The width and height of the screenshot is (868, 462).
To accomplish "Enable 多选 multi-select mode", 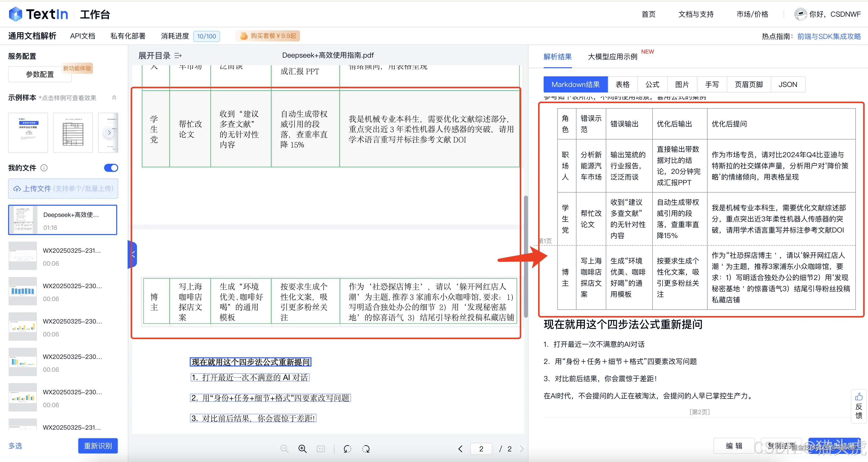I will (x=15, y=446).
